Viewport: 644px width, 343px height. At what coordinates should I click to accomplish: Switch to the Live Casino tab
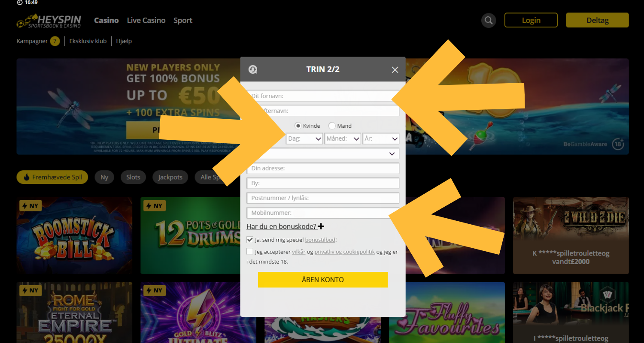(146, 21)
